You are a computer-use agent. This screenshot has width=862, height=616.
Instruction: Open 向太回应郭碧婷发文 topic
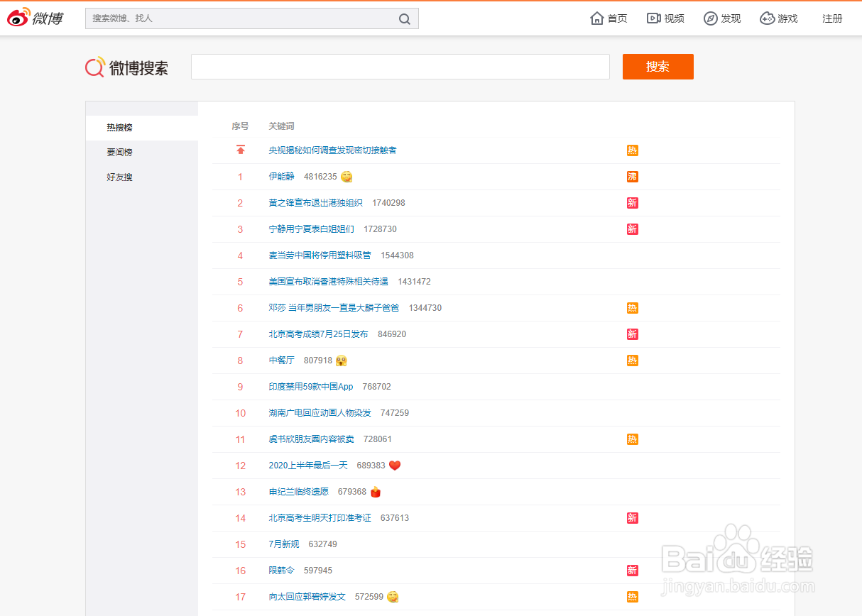(307, 597)
